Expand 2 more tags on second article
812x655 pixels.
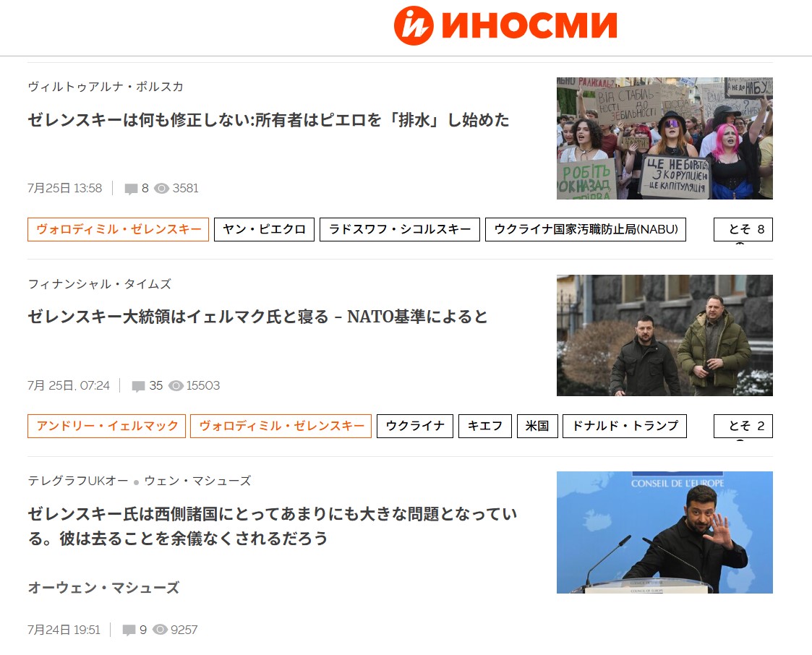click(743, 426)
